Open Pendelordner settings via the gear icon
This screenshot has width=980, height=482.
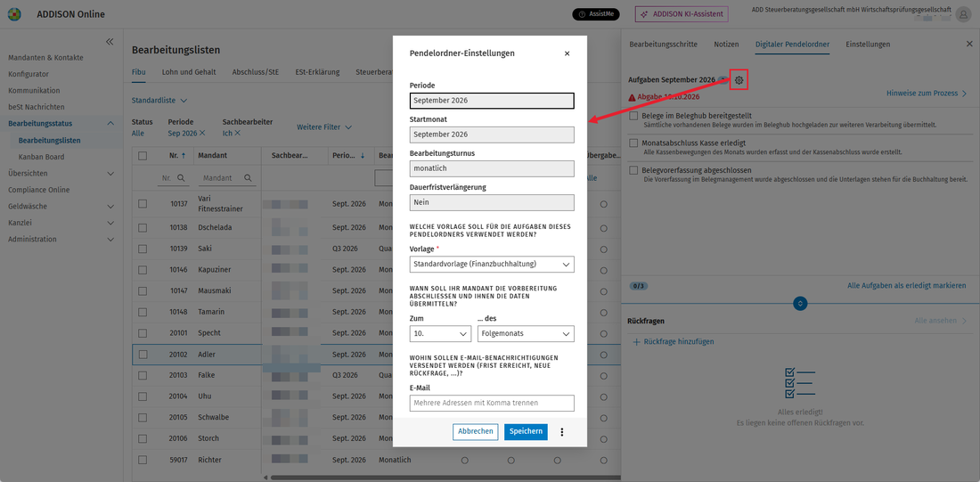coord(739,80)
